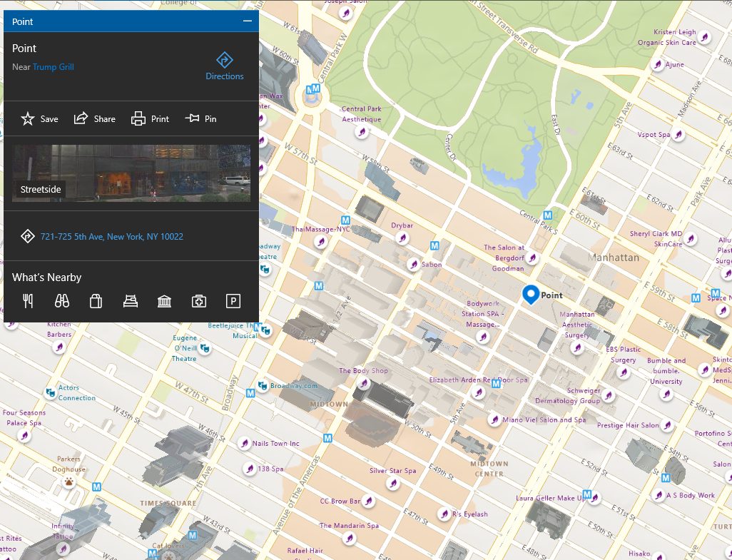Select The Body Shop marker
The height and width of the screenshot is (560, 732).
(364, 384)
